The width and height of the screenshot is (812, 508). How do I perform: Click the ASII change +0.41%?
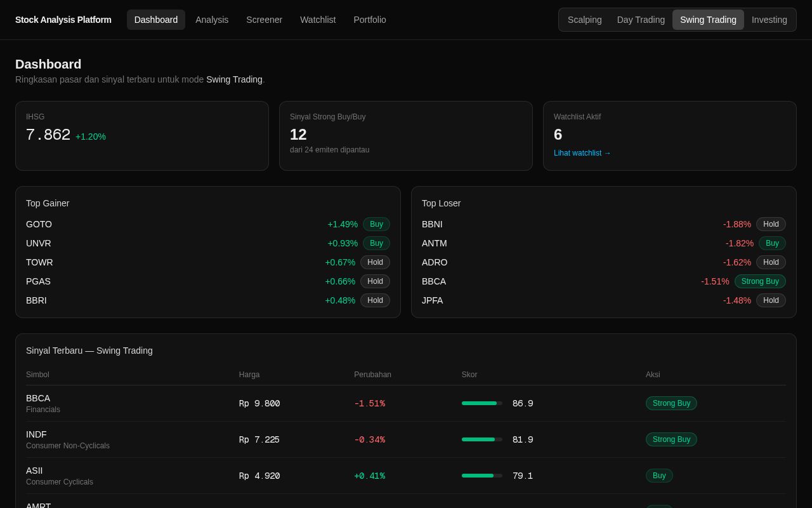point(369,476)
